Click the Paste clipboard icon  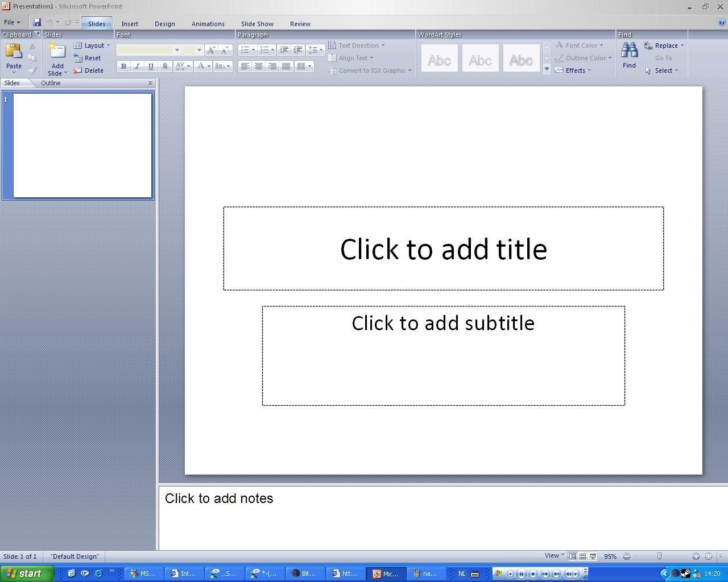14,52
